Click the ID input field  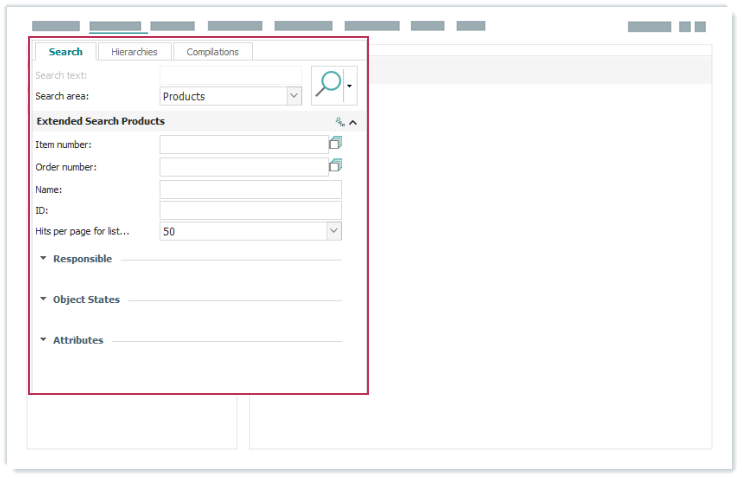[250, 210]
